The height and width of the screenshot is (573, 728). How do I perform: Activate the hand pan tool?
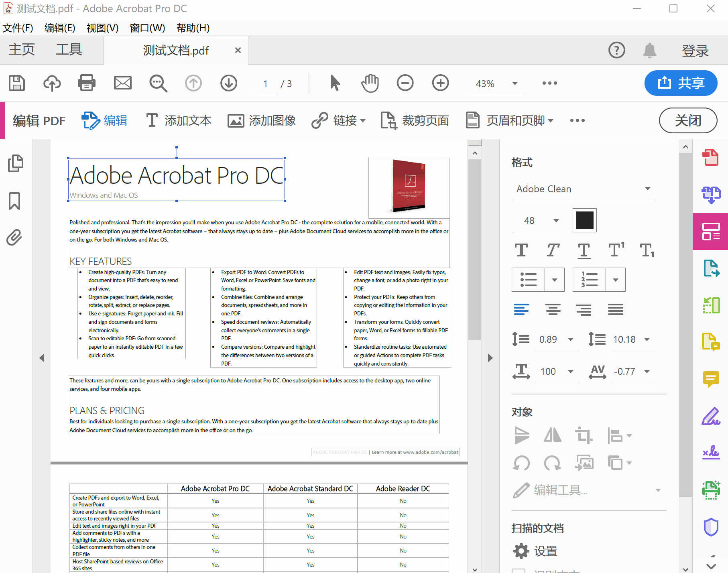(x=370, y=83)
